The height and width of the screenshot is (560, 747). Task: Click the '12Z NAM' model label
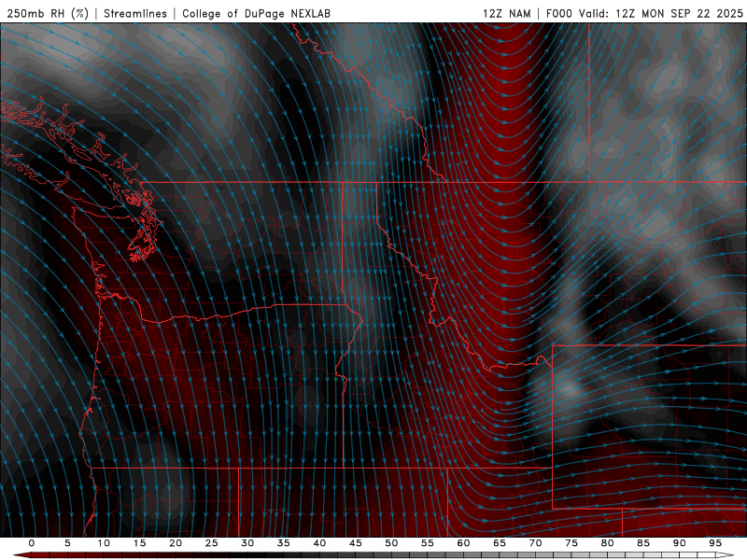[506, 13]
